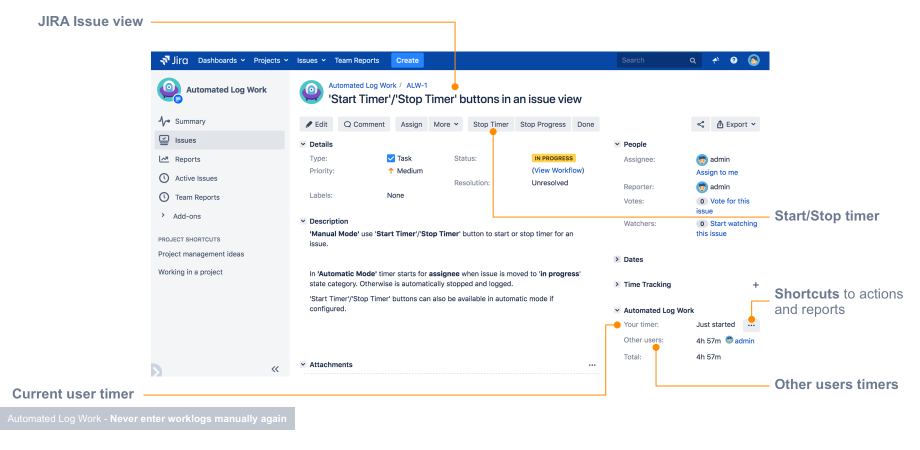Screen dimensions: 920x450
Task: Collapse the Description section
Action: point(303,221)
